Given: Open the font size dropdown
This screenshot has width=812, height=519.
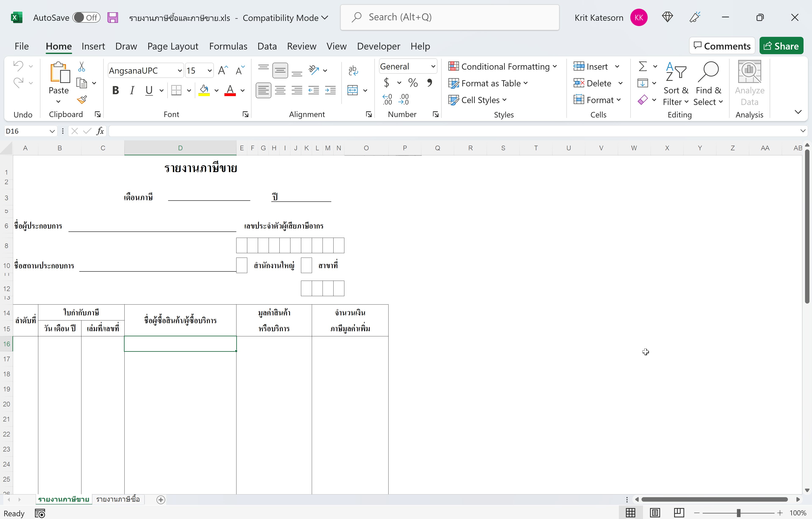Looking at the screenshot, I should 209,70.
